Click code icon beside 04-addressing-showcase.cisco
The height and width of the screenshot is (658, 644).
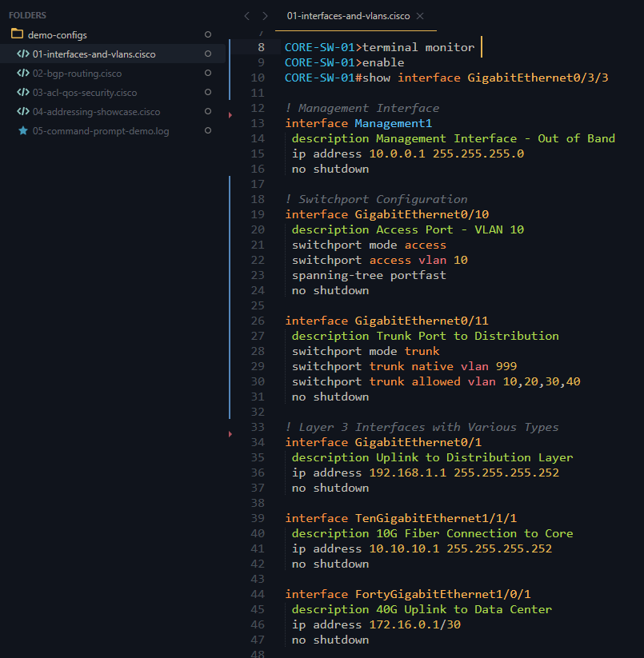pos(23,112)
